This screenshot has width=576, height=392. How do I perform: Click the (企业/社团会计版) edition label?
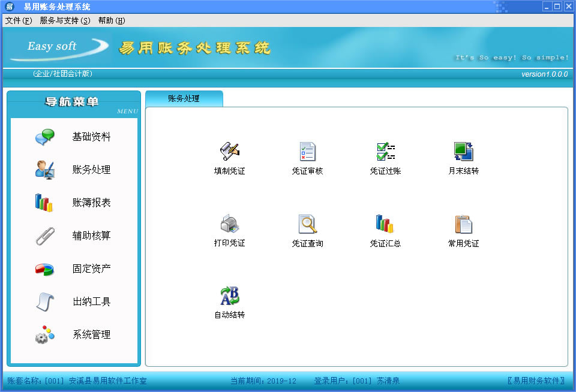pyautogui.click(x=62, y=74)
